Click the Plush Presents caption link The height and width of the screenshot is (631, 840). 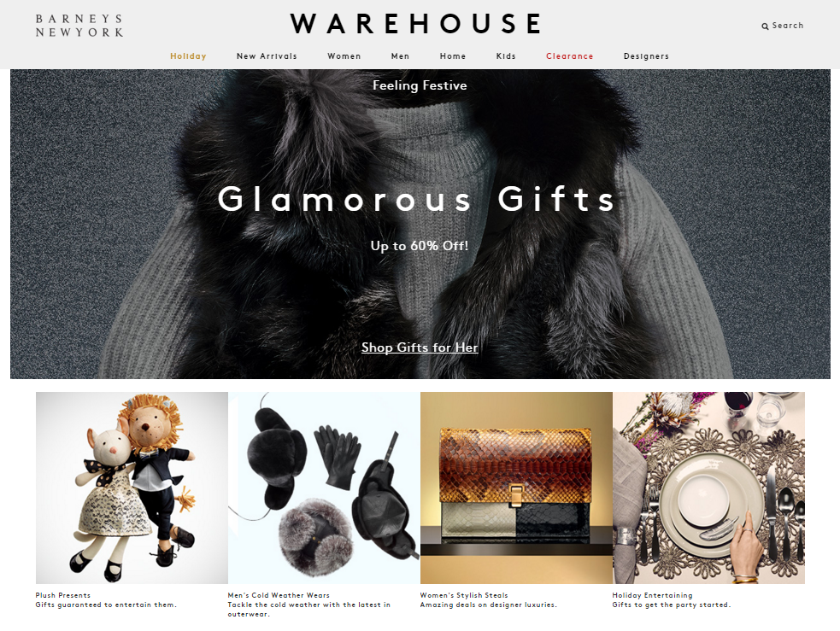[62, 595]
